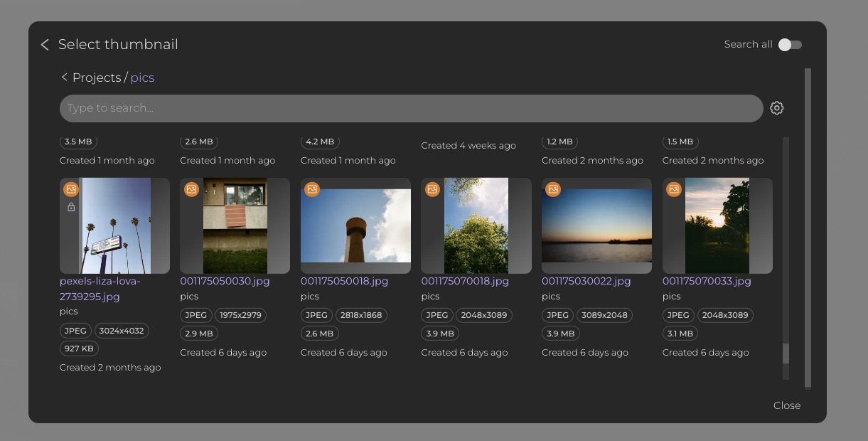This screenshot has width=868, height=441.
Task: Open the search settings gear icon
Action: point(776,107)
